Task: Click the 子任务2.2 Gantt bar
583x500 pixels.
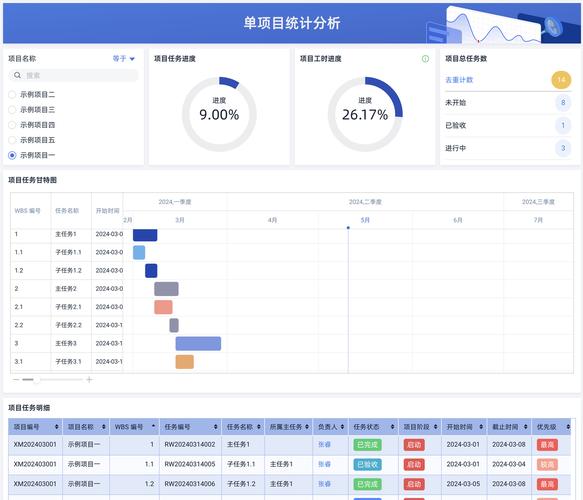Action: click(x=174, y=325)
